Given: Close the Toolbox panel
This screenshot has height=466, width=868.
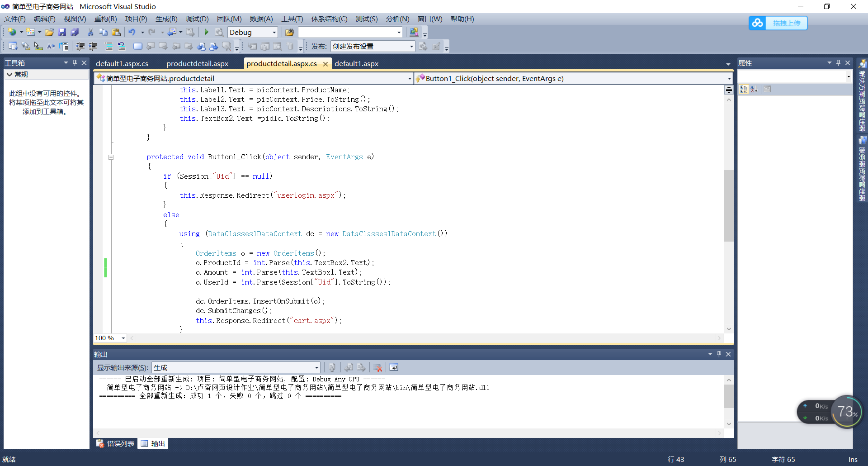Looking at the screenshot, I should (x=84, y=63).
